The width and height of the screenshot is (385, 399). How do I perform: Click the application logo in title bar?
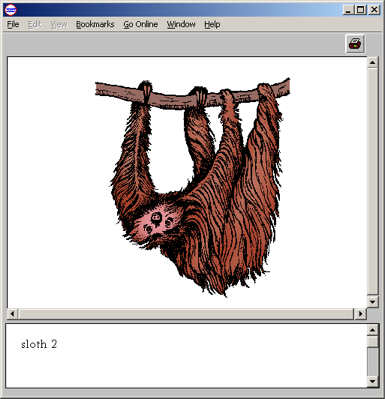[11, 10]
